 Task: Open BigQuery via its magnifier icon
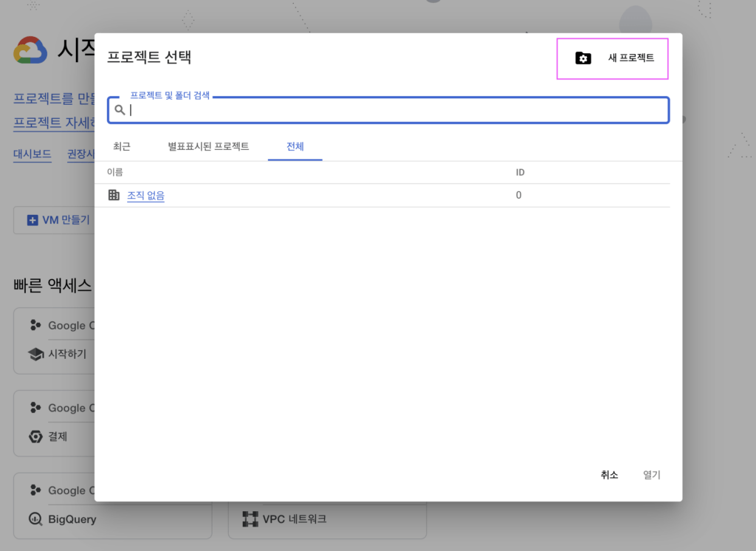[35, 519]
